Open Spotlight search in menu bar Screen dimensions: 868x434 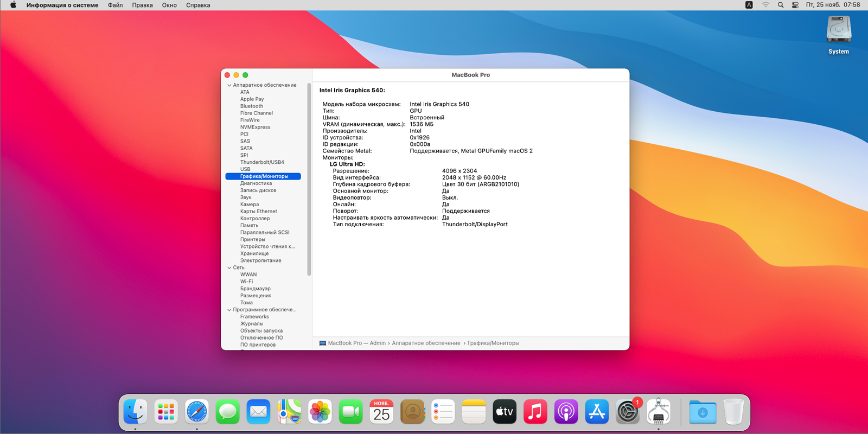click(781, 5)
